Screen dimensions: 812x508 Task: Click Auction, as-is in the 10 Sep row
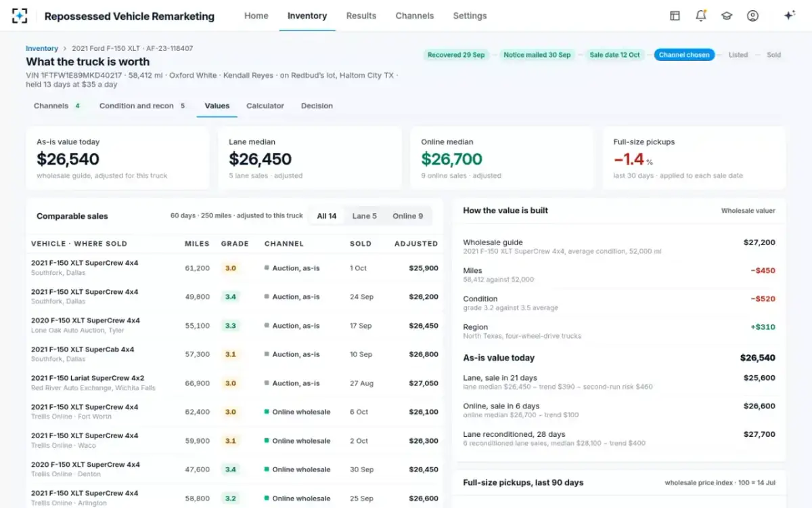click(x=292, y=354)
